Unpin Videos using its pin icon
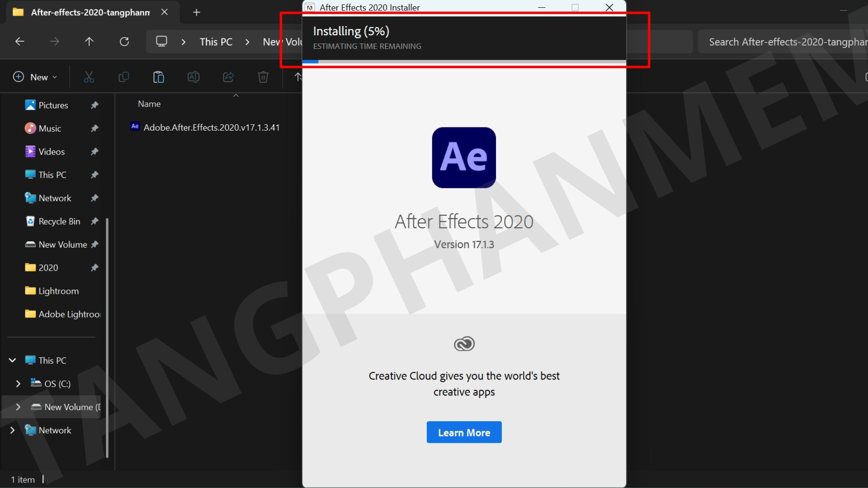 click(x=94, y=151)
